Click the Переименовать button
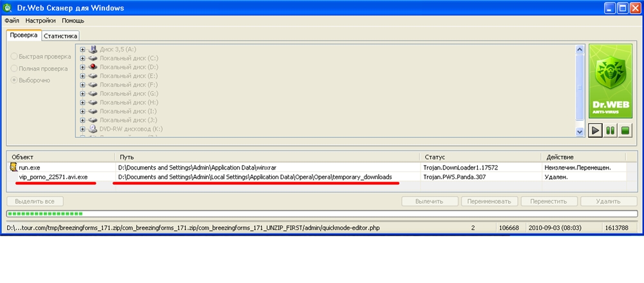 click(490, 202)
